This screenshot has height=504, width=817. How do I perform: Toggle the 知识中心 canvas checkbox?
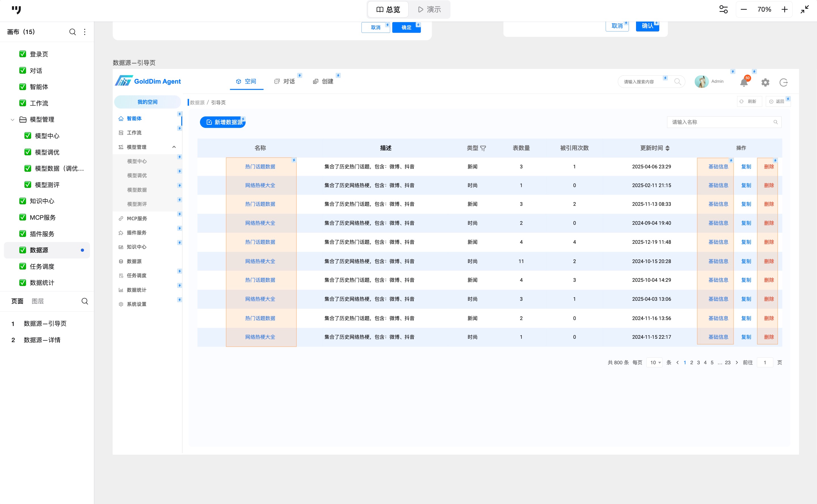pyautogui.click(x=23, y=201)
